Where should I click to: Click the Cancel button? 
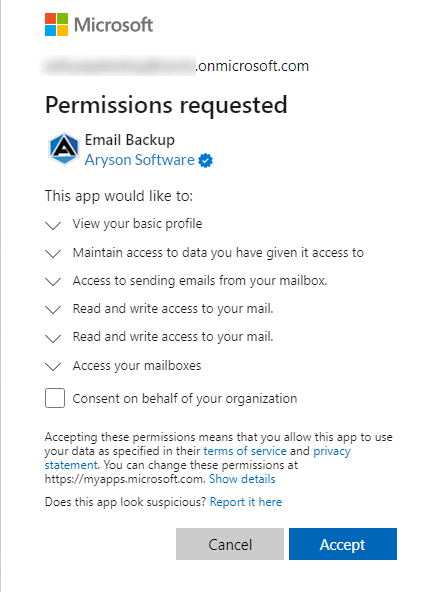coord(230,544)
